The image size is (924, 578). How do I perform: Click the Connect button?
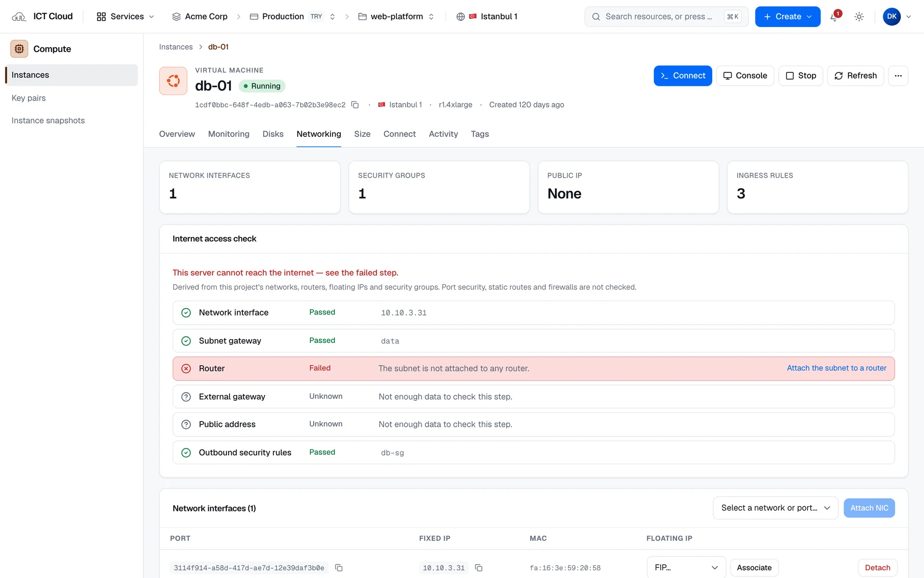coord(682,76)
